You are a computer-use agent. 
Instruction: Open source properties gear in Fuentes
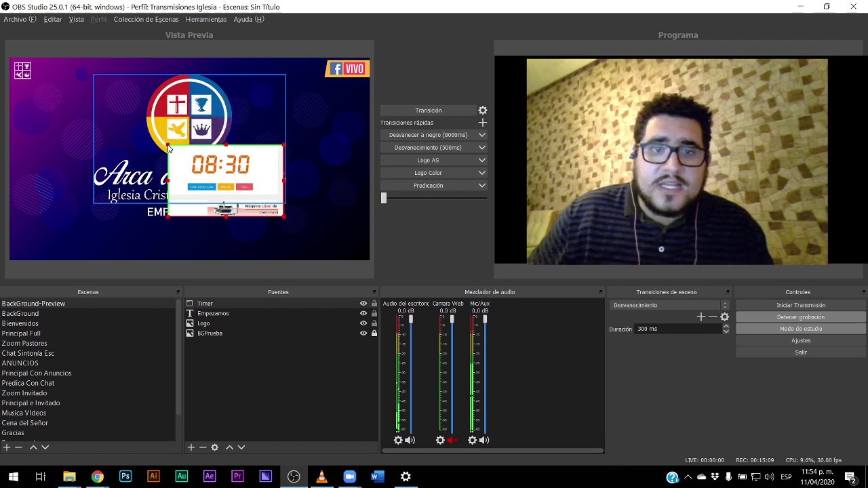(x=215, y=447)
